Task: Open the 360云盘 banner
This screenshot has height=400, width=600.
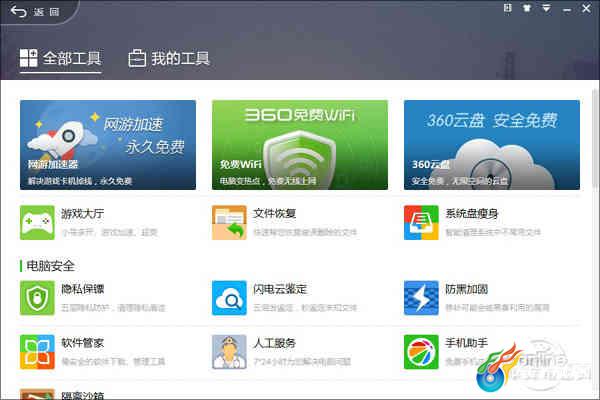Action: [492, 145]
